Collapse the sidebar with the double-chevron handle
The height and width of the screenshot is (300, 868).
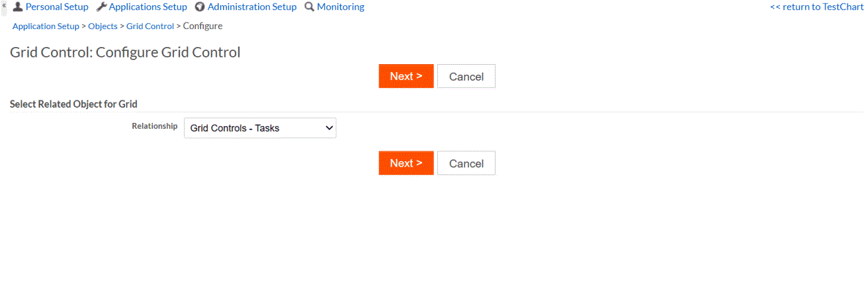point(5,5)
